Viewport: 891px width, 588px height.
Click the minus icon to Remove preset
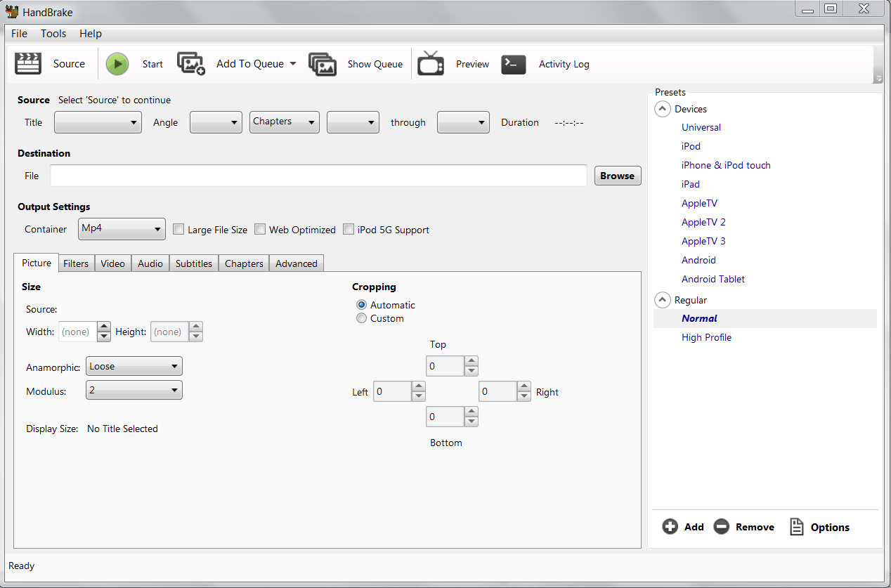point(721,527)
